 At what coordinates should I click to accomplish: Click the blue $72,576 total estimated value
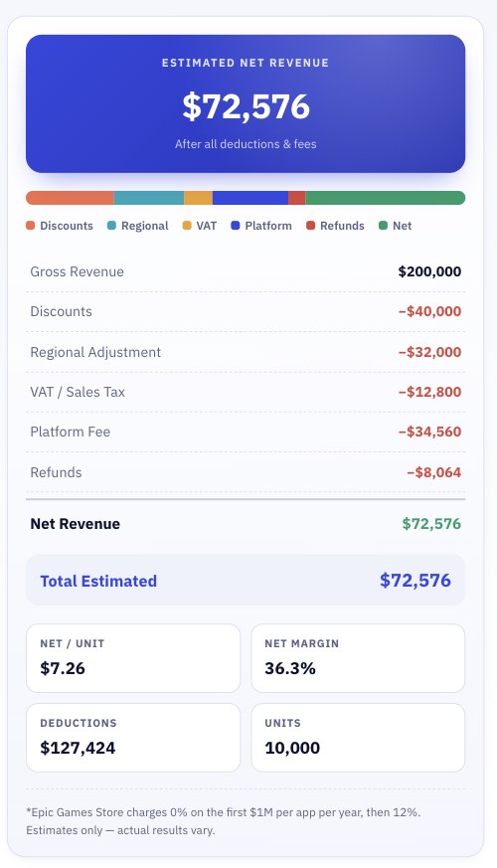(415, 580)
